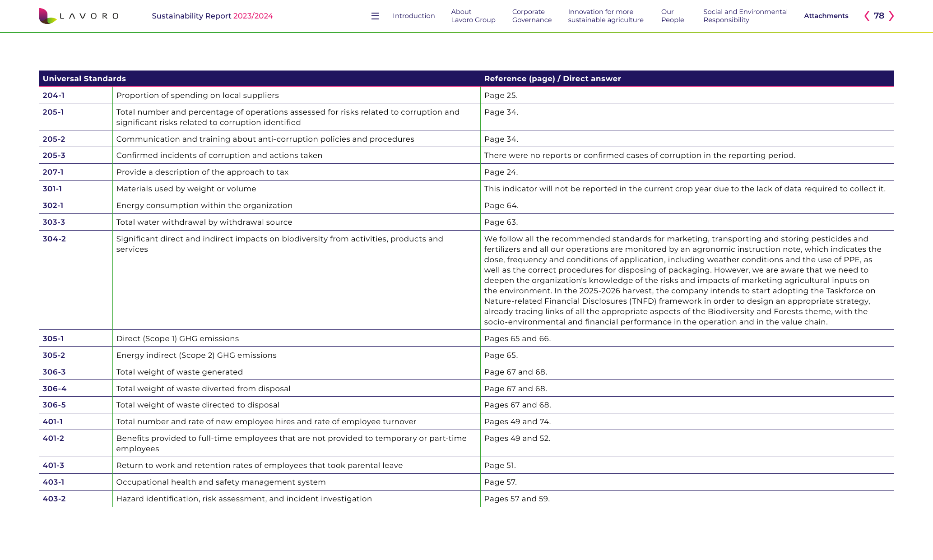933x560 pixels.
Task: Go to previous page arrow
Action: (867, 16)
